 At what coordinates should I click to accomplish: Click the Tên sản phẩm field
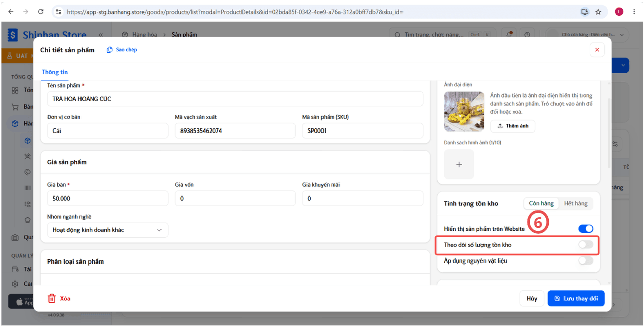[235, 99]
